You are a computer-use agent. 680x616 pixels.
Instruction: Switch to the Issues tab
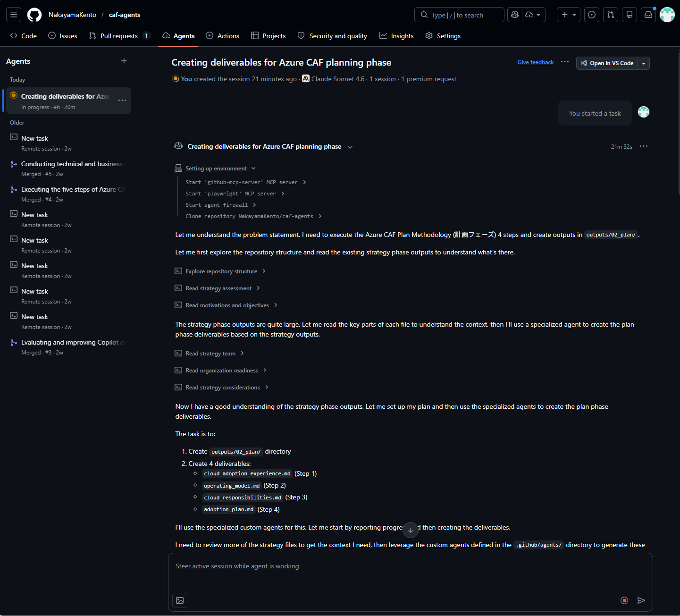(x=63, y=36)
